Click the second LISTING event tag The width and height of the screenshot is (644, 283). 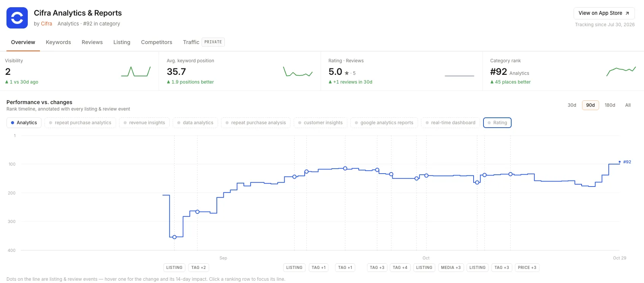[294, 267]
